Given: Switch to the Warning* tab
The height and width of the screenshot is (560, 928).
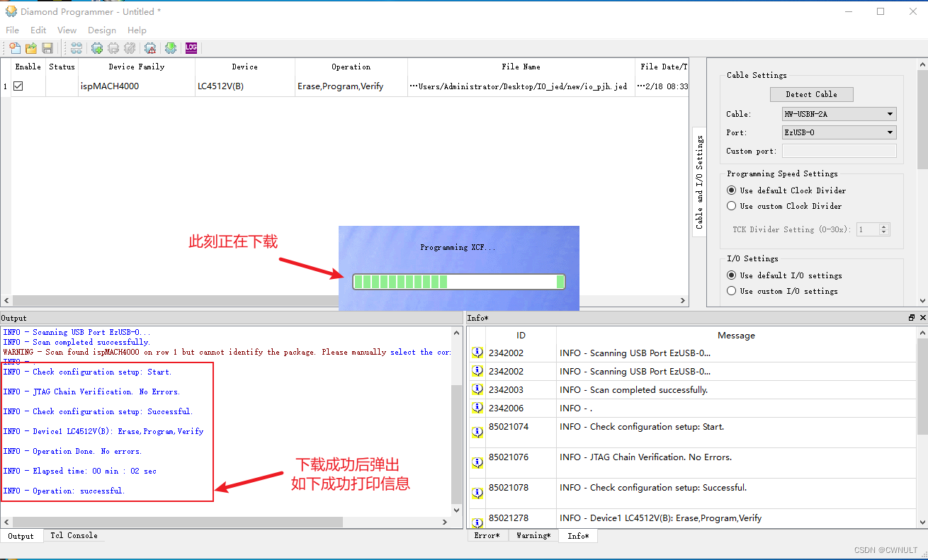Looking at the screenshot, I should tap(533, 536).
